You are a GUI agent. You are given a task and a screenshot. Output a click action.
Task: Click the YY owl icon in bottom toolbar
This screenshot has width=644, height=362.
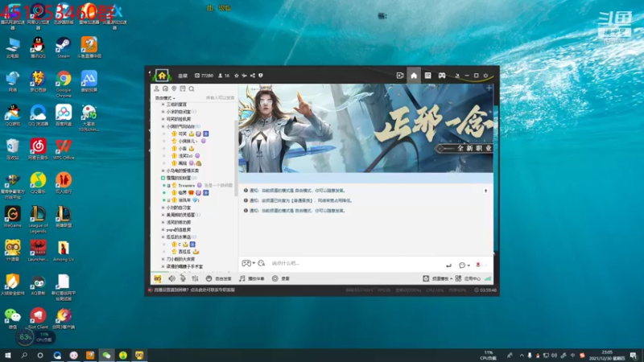click(158, 278)
